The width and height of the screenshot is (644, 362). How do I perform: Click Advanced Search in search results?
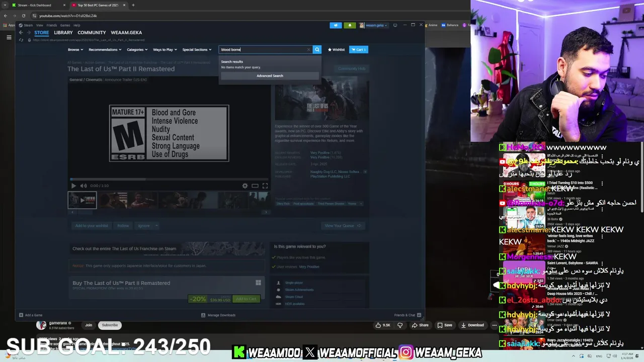point(270,76)
